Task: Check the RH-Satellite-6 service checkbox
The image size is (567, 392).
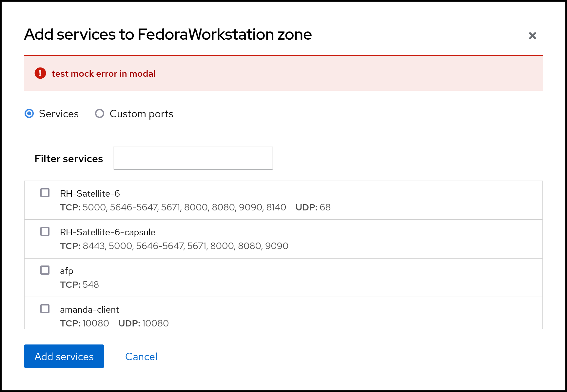Action: [x=45, y=193]
